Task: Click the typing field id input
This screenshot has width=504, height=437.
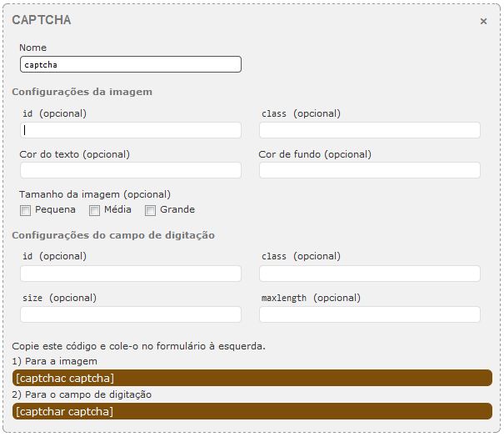Action: click(x=131, y=274)
